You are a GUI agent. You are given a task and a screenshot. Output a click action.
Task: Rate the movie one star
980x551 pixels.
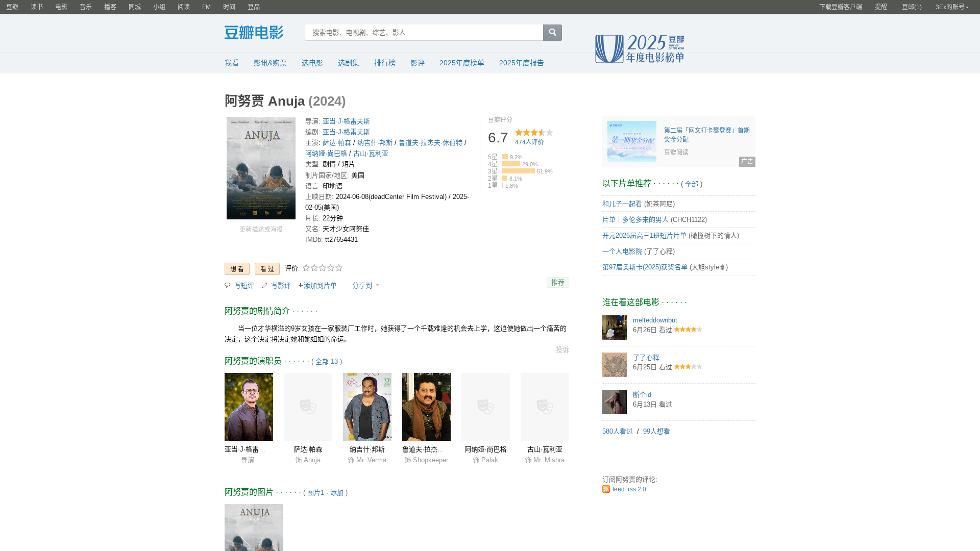306,268
